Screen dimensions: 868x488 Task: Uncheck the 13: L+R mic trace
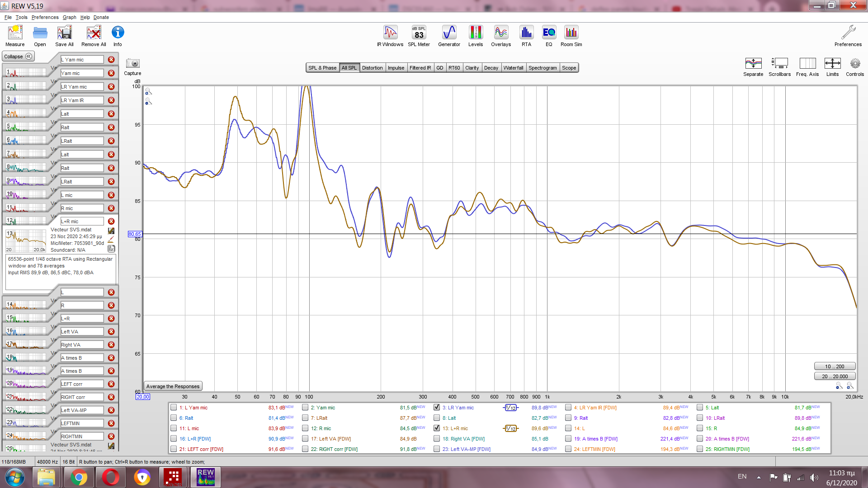click(x=437, y=428)
